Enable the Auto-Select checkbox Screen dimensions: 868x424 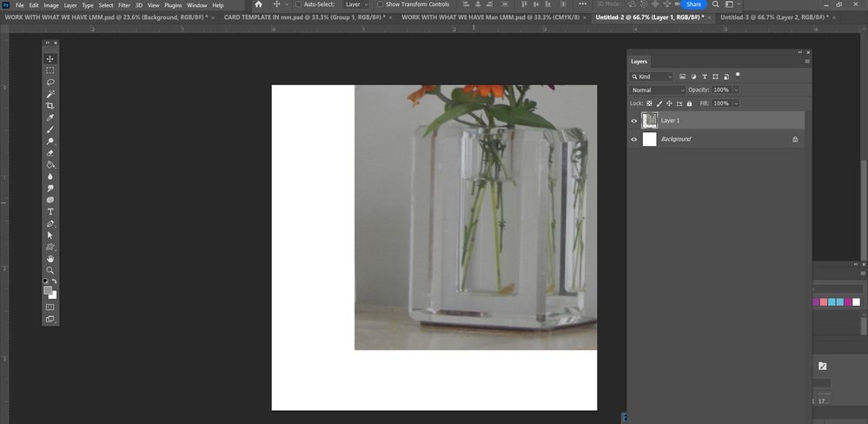point(299,4)
